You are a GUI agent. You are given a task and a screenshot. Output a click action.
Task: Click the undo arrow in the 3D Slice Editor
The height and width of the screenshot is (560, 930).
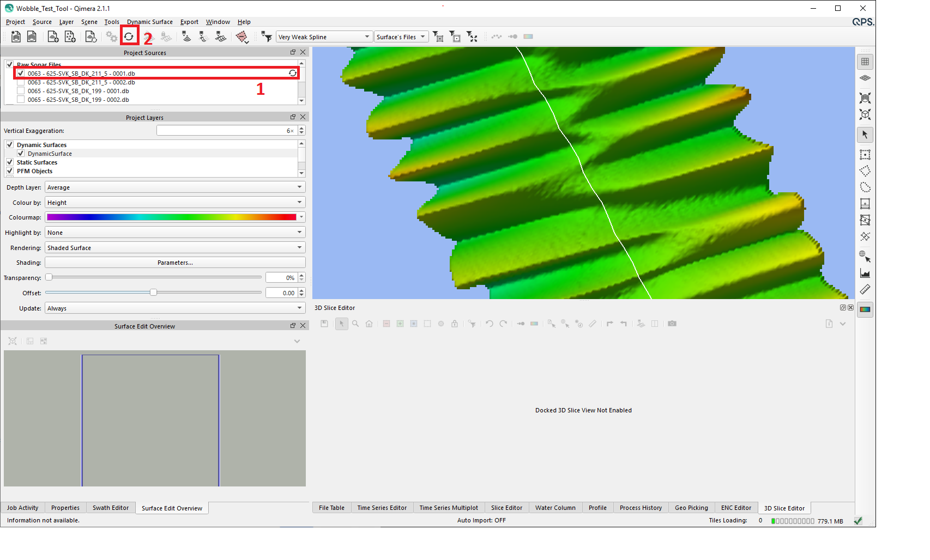click(489, 324)
